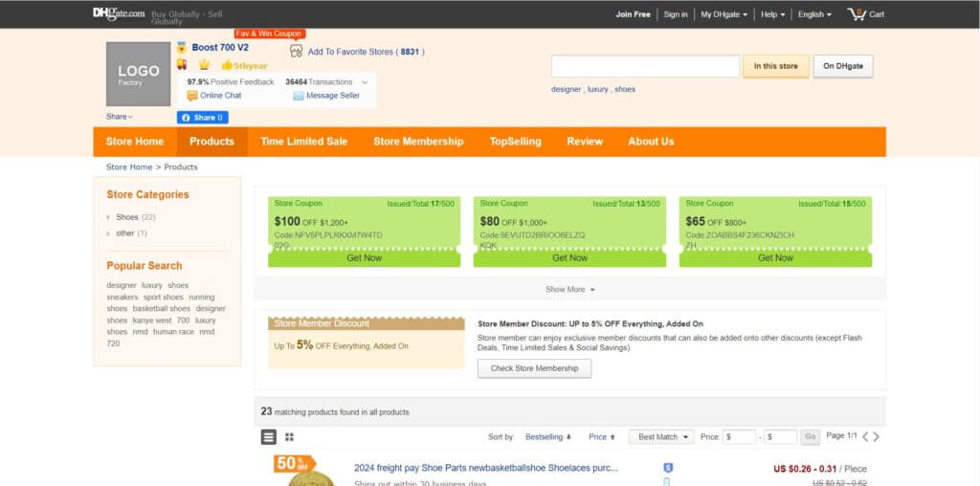Screen dimensions: 980x486
Task: Click the Message Seller envelope icon
Action: point(299,96)
